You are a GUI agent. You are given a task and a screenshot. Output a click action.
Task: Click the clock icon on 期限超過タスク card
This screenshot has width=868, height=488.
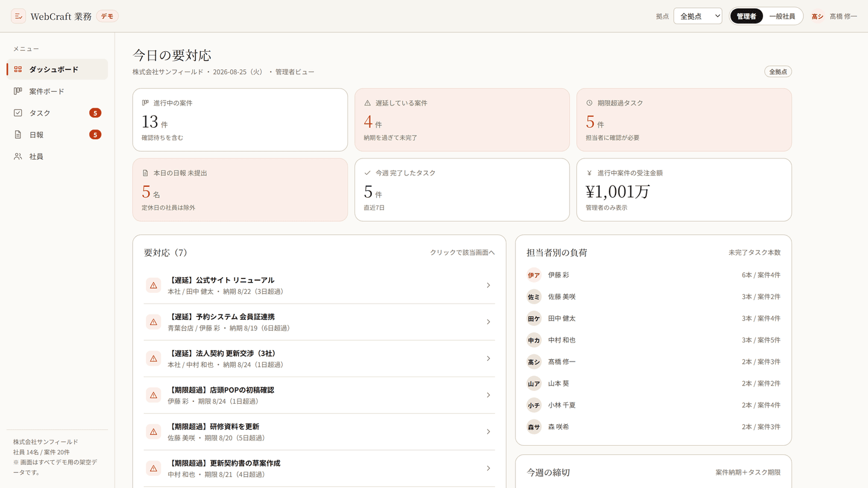click(590, 103)
